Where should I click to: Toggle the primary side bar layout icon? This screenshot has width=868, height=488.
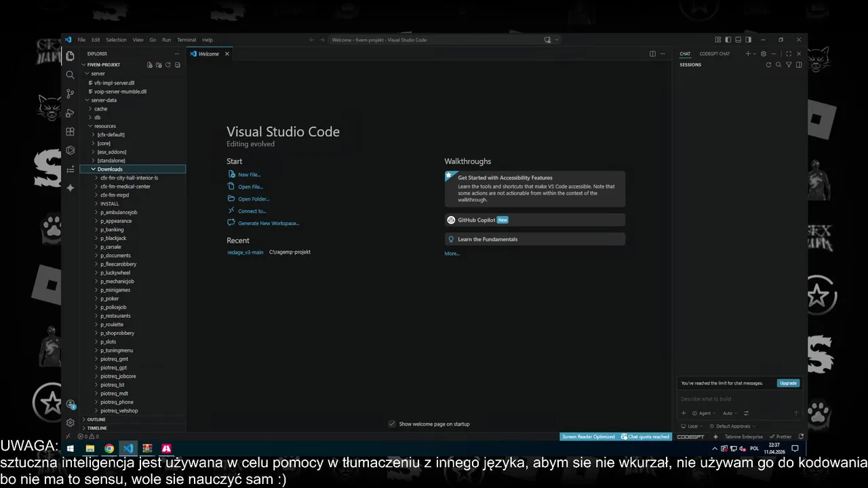point(728,40)
